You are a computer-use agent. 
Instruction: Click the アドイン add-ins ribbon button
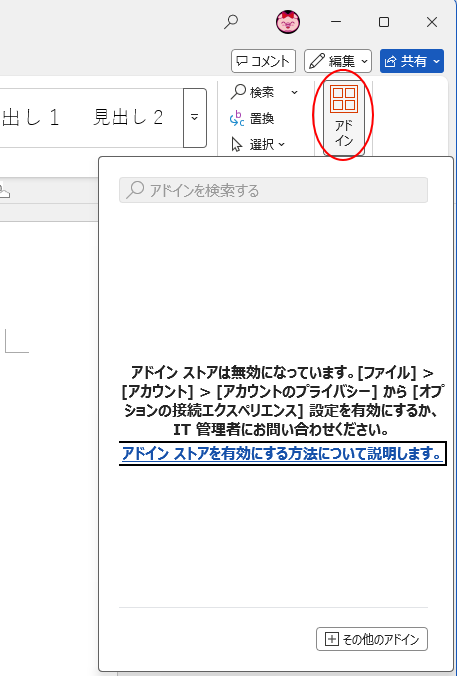(x=344, y=116)
